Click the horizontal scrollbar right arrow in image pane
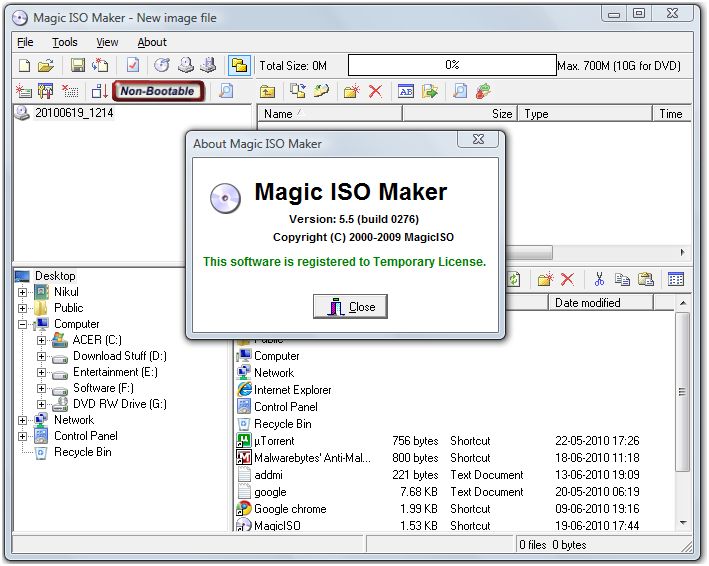Viewport: 709px width, 566px height. pos(682,252)
